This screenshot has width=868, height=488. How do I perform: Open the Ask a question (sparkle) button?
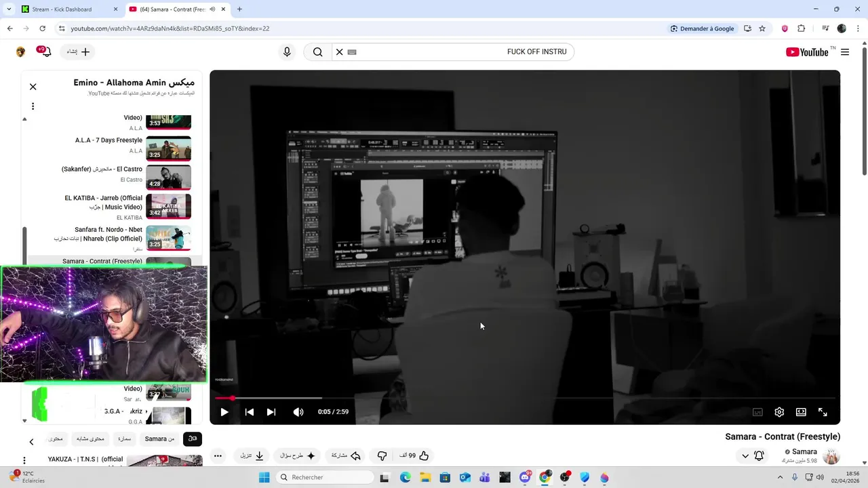298,456
